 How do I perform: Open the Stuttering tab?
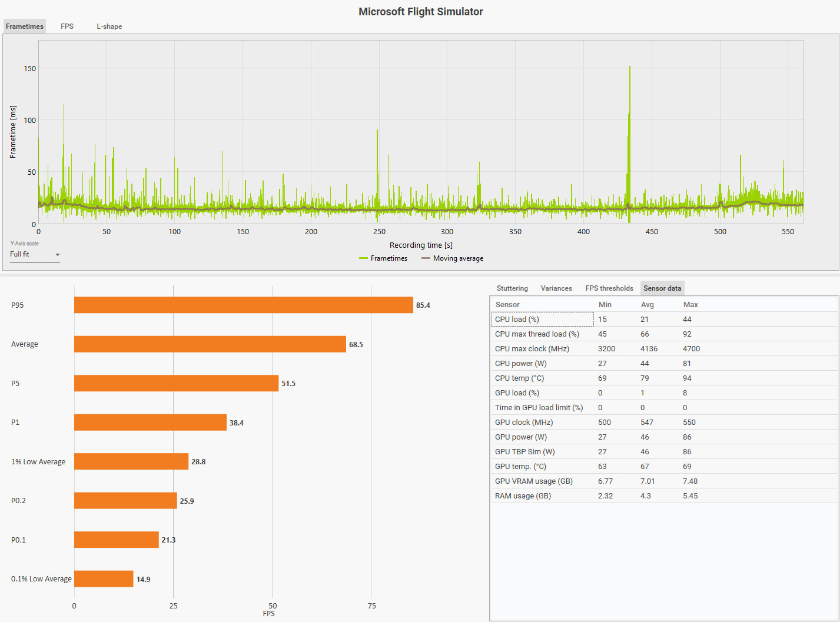(512, 288)
